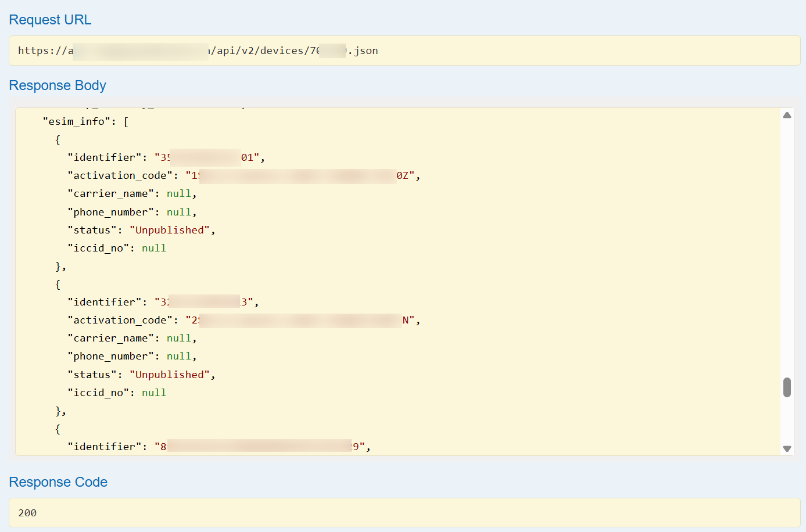Click the Response Code heading
Viewport: 806px width, 532px height.
coord(58,482)
